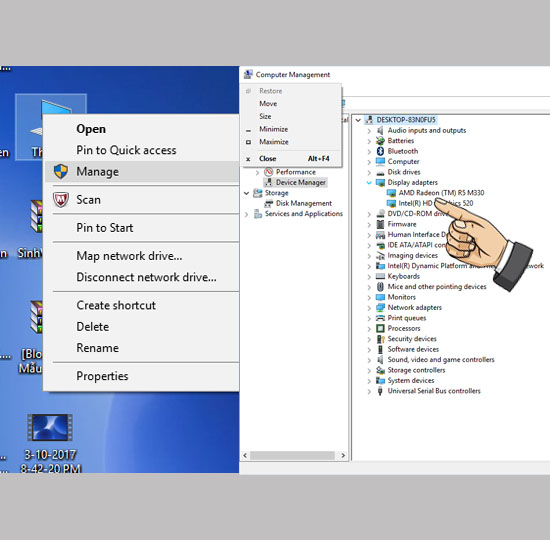Select the Bluetooth device icon

tap(380, 151)
